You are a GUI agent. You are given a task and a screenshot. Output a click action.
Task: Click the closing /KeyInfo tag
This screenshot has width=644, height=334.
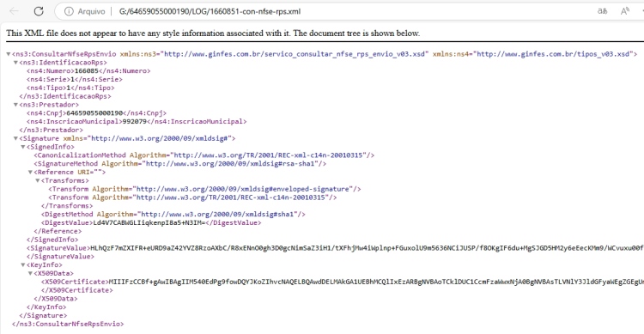pyautogui.click(x=46, y=307)
